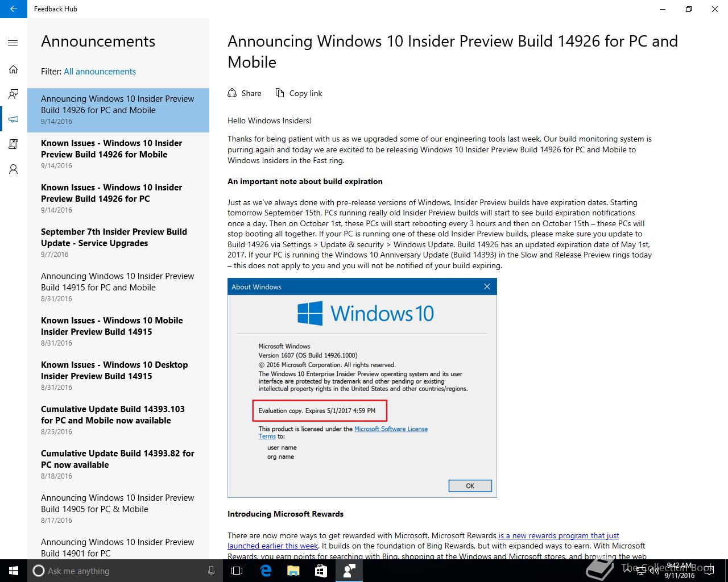Open Known Issues Desktop Build 14915

118,376
